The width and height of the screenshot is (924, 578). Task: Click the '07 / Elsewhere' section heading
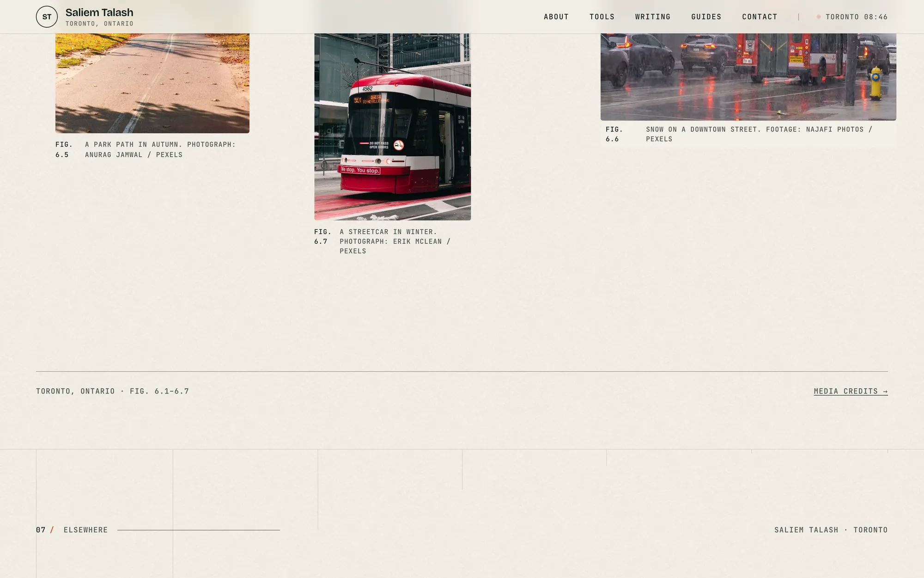coord(72,530)
